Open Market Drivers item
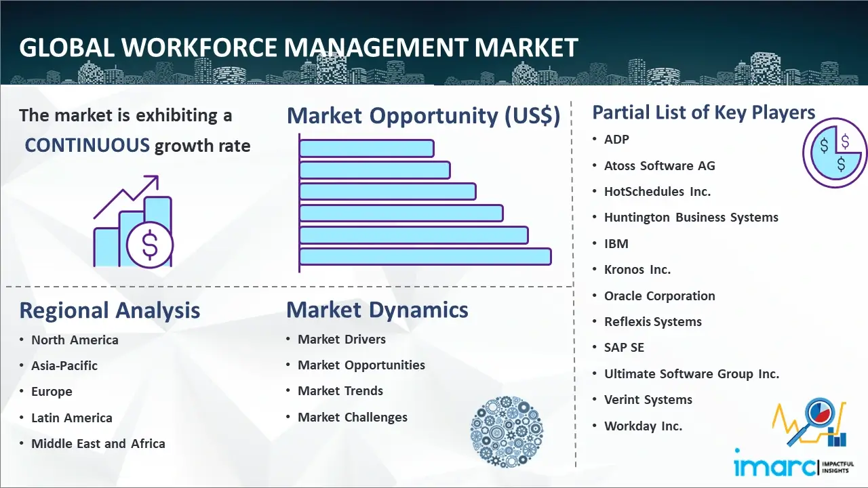Screen dimensions: 868x488 pos(342,340)
